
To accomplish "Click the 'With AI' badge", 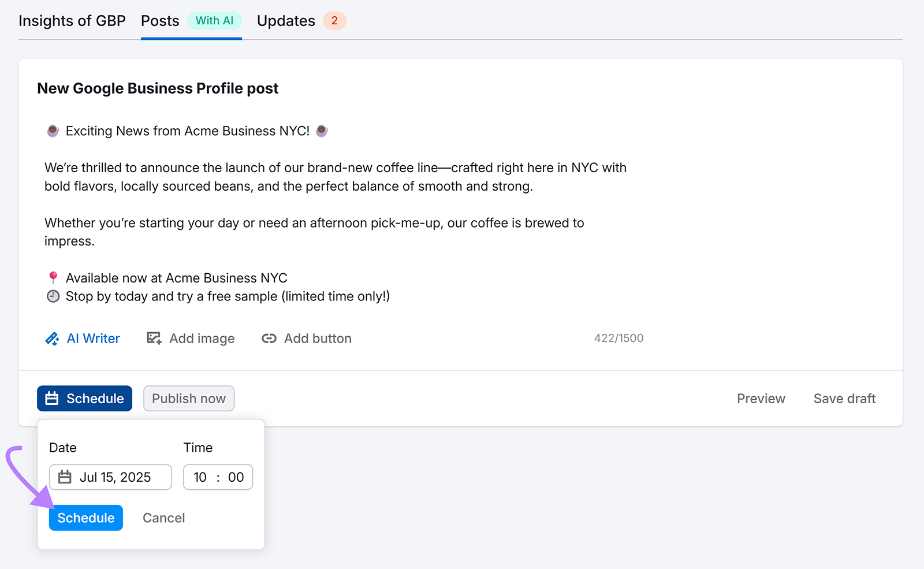I will [214, 21].
